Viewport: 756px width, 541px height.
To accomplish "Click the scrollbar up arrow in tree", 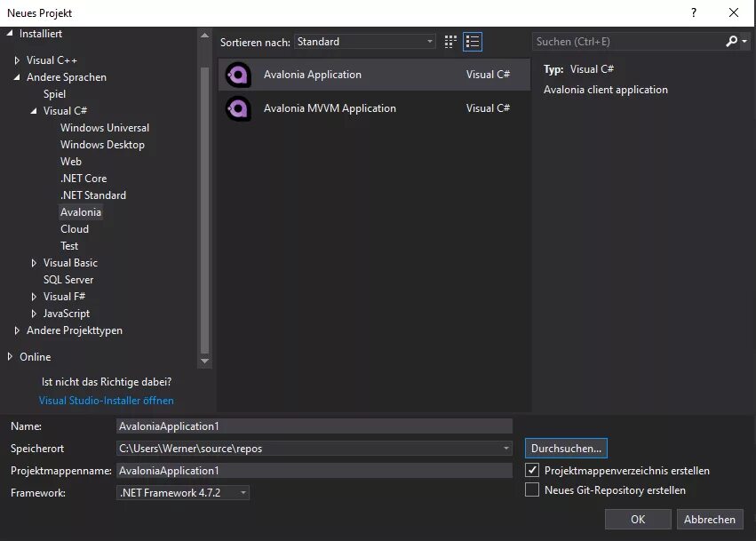I will tap(204, 36).
